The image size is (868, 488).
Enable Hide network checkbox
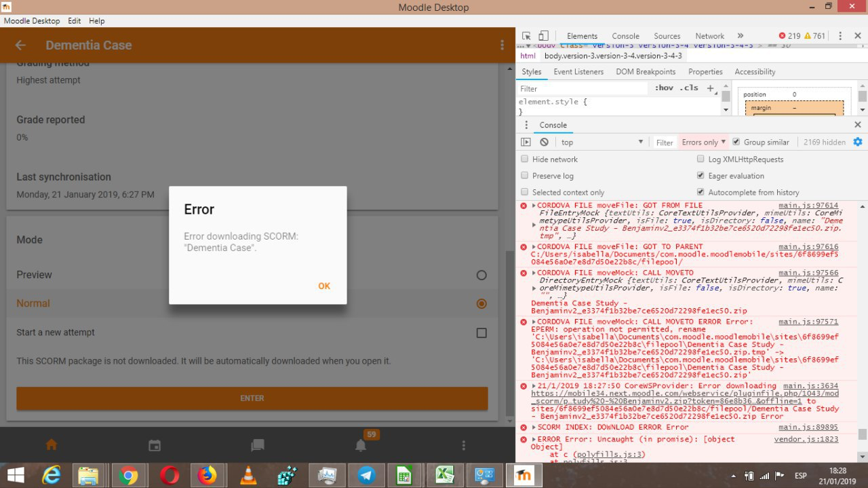(524, 159)
